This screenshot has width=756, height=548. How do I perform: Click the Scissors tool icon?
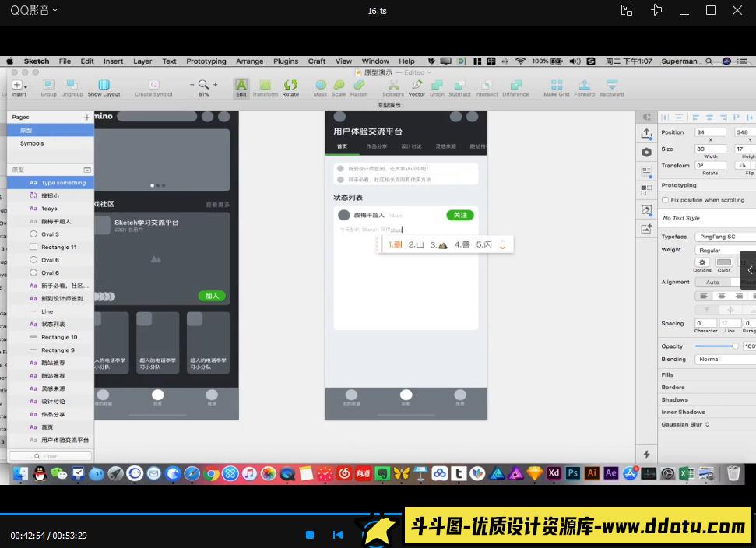(x=393, y=88)
